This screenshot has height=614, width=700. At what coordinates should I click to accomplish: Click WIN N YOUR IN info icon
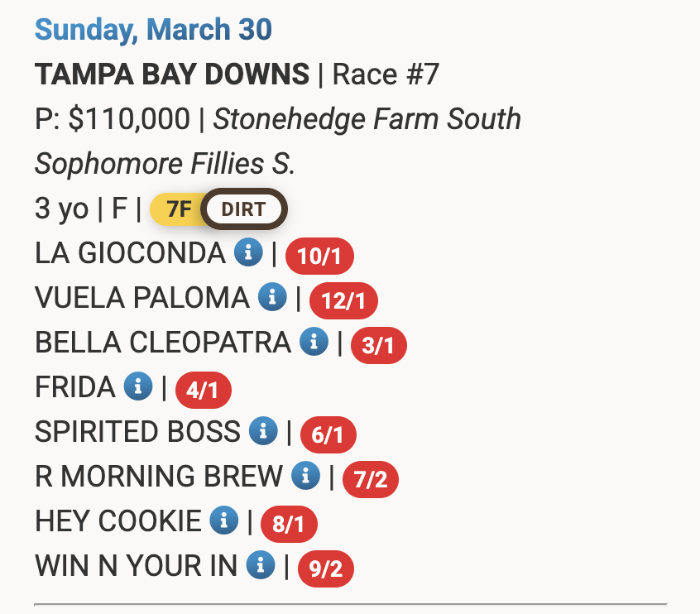tap(261, 565)
